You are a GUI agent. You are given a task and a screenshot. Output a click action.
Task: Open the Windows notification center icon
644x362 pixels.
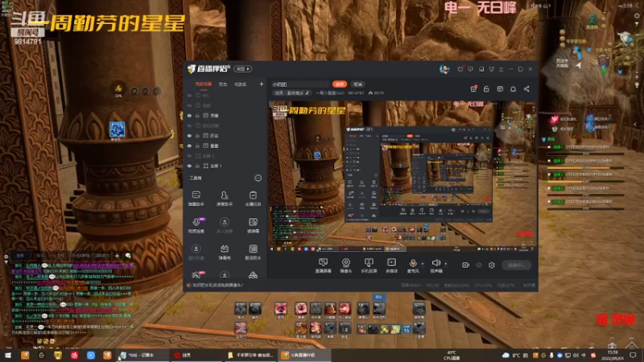(634, 355)
